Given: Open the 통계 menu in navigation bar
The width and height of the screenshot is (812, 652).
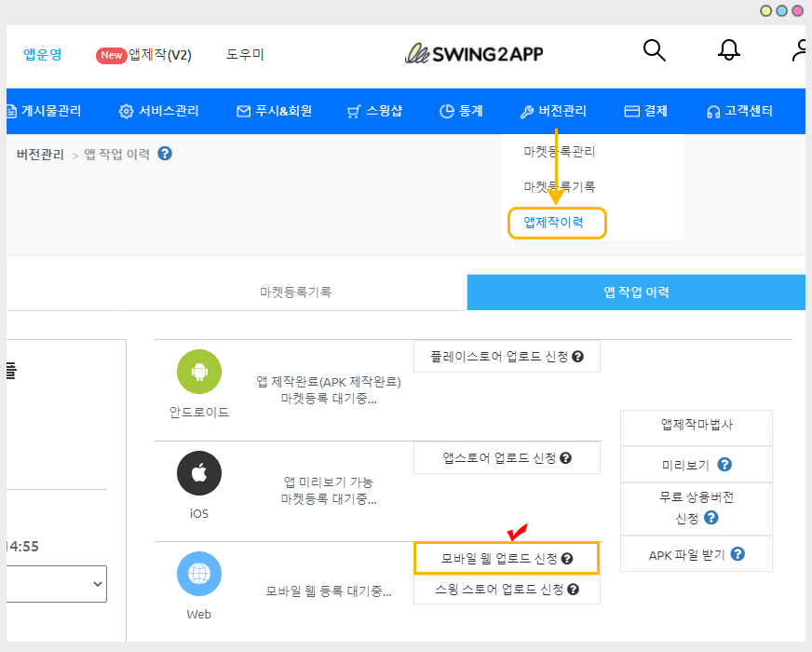Looking at the screenshot, I should tap(461, 111).
